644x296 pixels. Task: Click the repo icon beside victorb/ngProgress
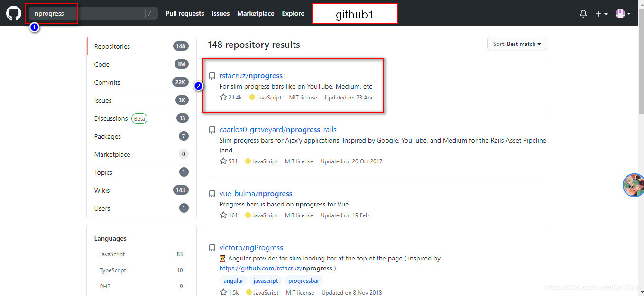(x=212, y=248)
